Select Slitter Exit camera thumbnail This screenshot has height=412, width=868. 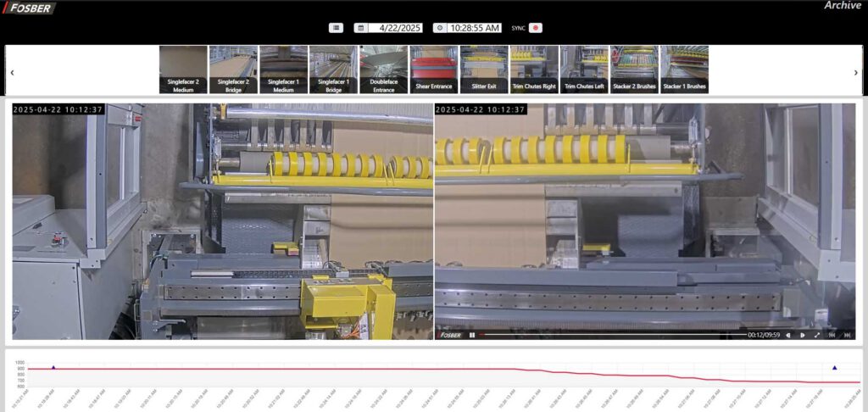coord(484,70)
